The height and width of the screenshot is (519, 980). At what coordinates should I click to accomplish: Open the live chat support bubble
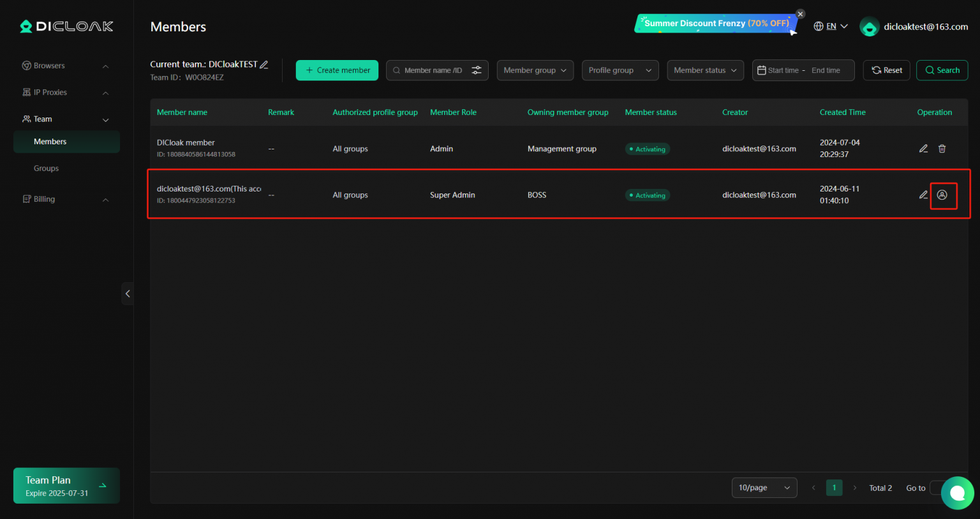[957, 493]
